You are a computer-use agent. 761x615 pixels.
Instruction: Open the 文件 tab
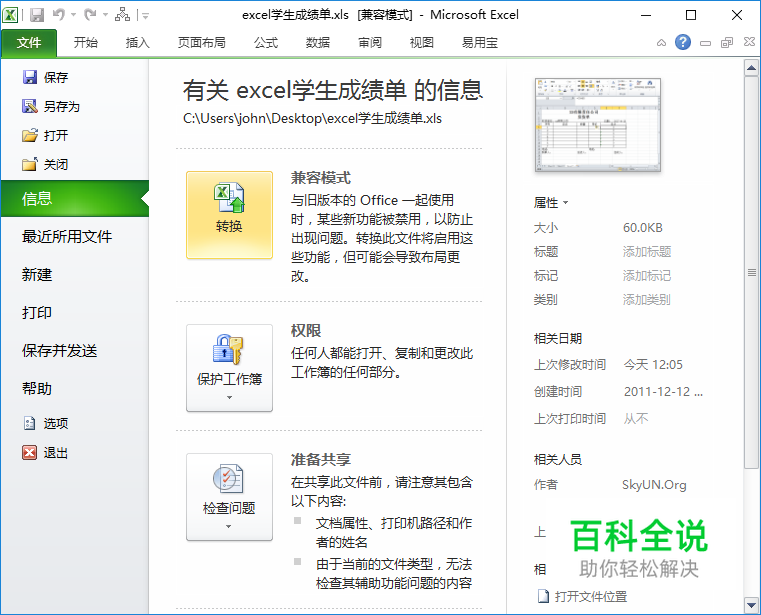click(29, 43)
